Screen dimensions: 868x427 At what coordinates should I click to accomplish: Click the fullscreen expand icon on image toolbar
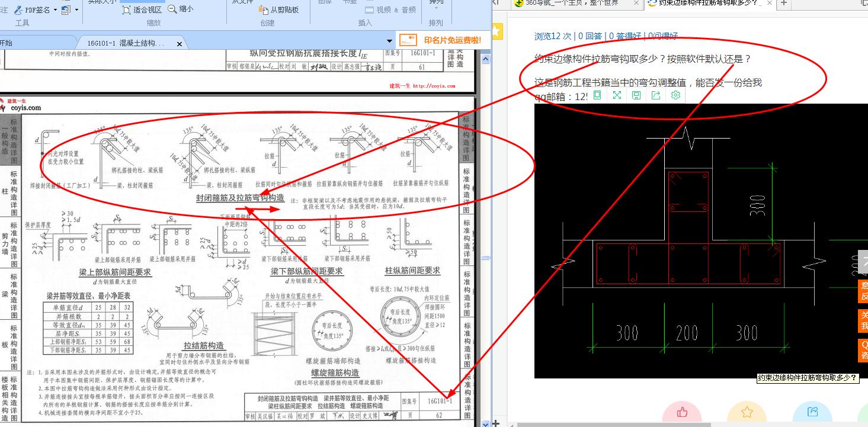(x=617, y=95)
